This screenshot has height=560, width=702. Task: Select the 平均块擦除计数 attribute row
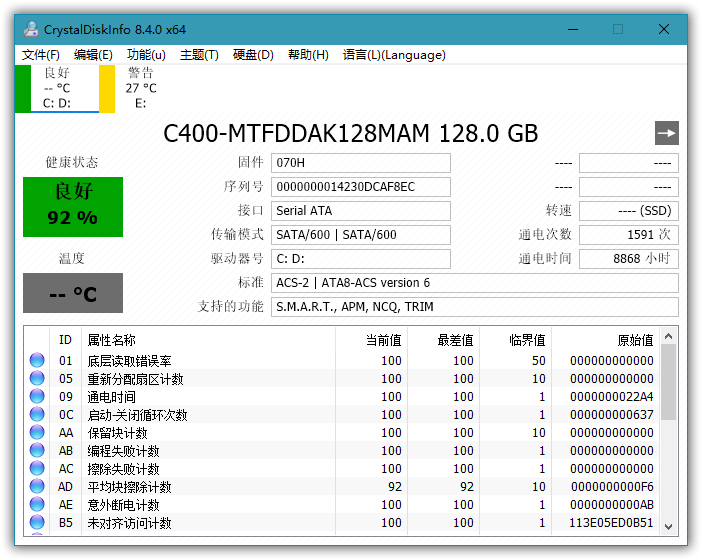pyautogui.click(x=342, y=487)
